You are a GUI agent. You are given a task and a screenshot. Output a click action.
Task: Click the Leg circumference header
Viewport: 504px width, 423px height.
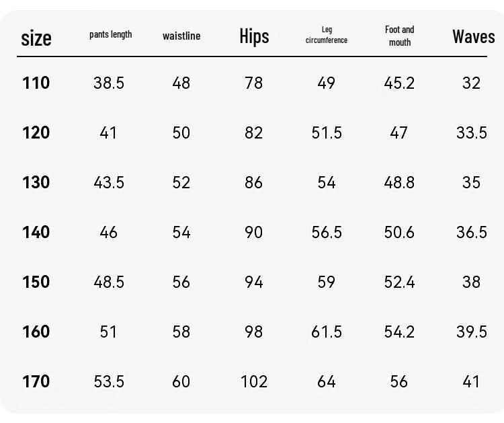point(326,35)
